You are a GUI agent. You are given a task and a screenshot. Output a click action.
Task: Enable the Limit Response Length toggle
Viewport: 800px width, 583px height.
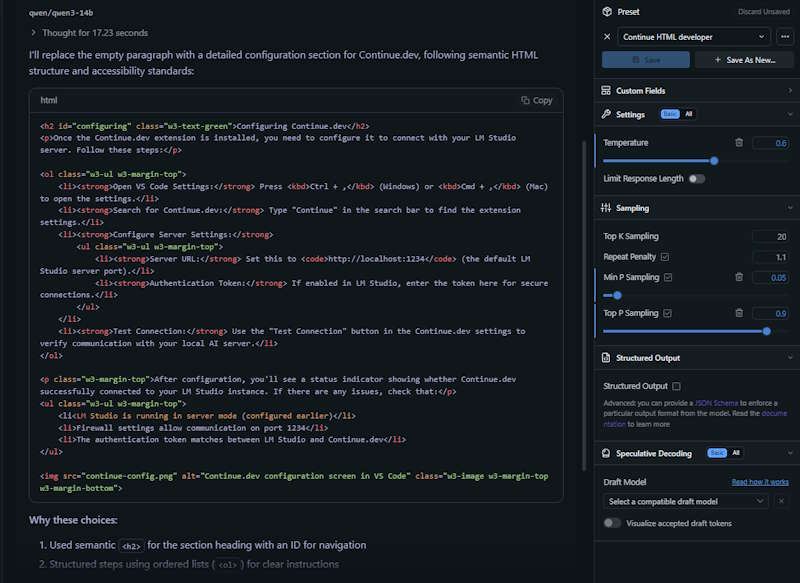(x=696, y=179)
